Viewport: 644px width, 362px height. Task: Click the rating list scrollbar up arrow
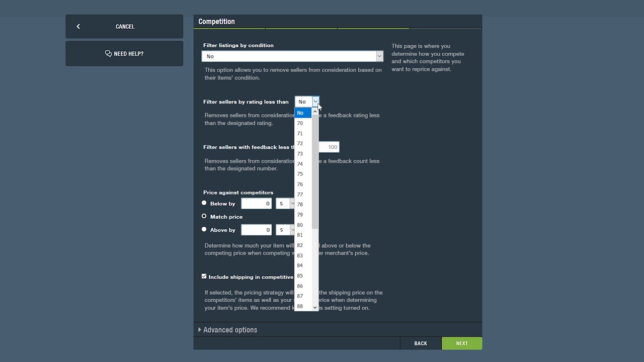click(315, 111)
